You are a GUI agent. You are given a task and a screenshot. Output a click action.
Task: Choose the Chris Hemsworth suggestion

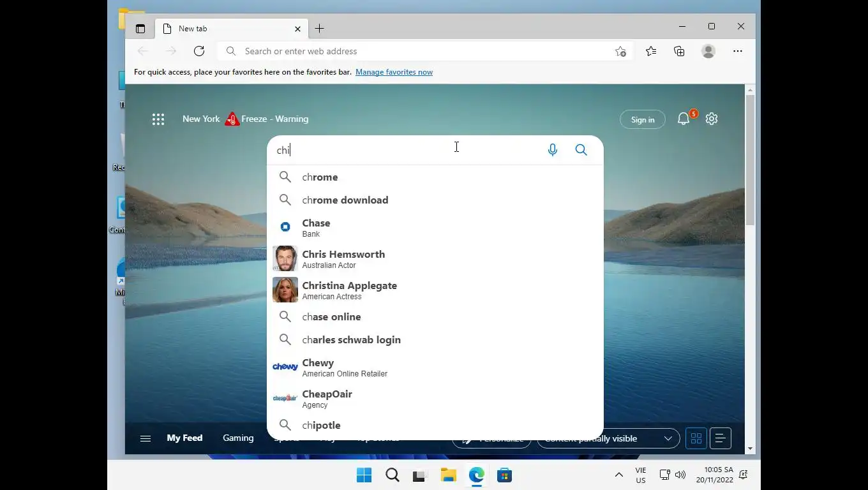pos(435,259)
